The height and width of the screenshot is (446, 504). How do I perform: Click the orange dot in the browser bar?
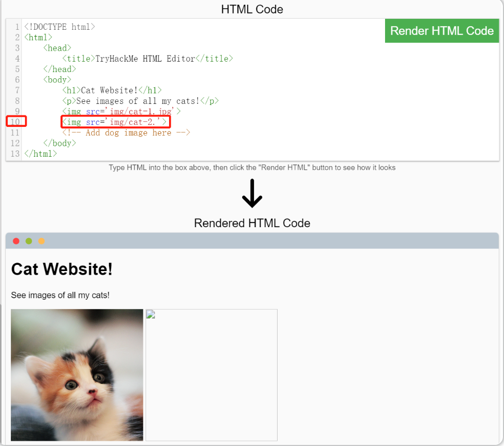point(41,241)
